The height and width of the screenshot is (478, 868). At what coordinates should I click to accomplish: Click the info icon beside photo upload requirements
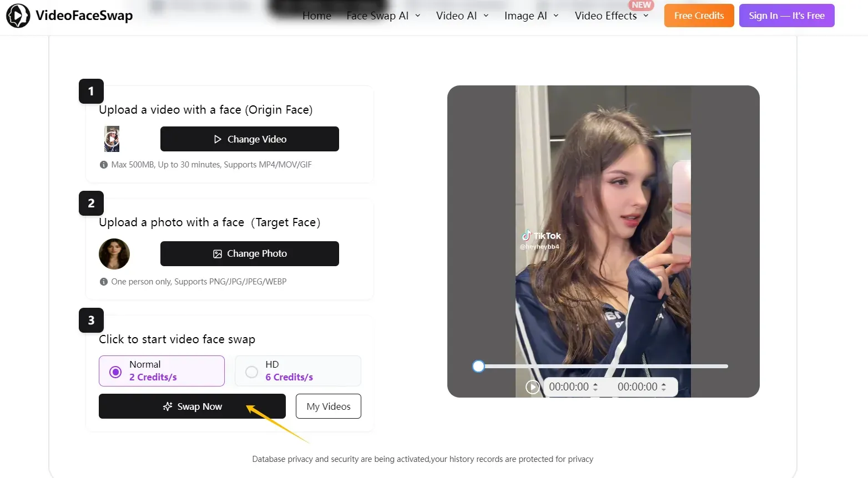pos(104,281)
